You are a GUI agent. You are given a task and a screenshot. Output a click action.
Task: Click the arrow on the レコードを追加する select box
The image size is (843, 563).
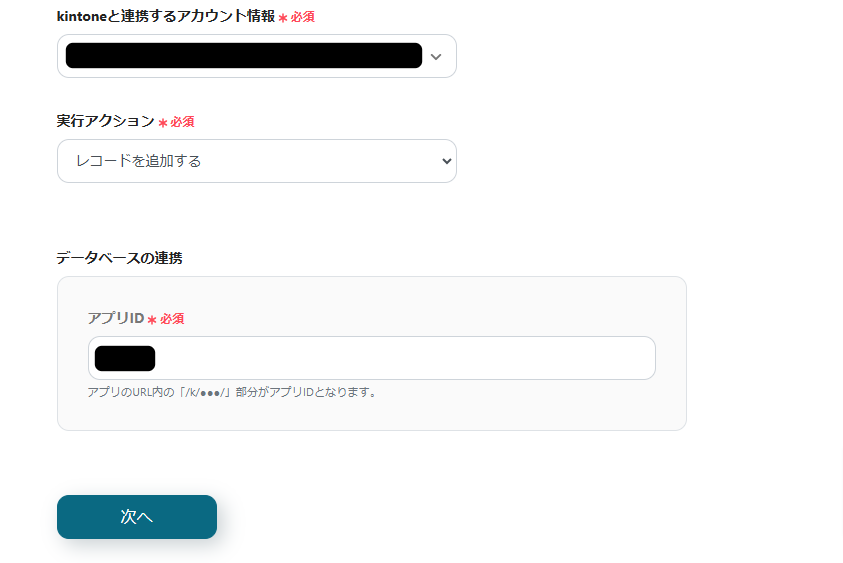coord(446,161)
